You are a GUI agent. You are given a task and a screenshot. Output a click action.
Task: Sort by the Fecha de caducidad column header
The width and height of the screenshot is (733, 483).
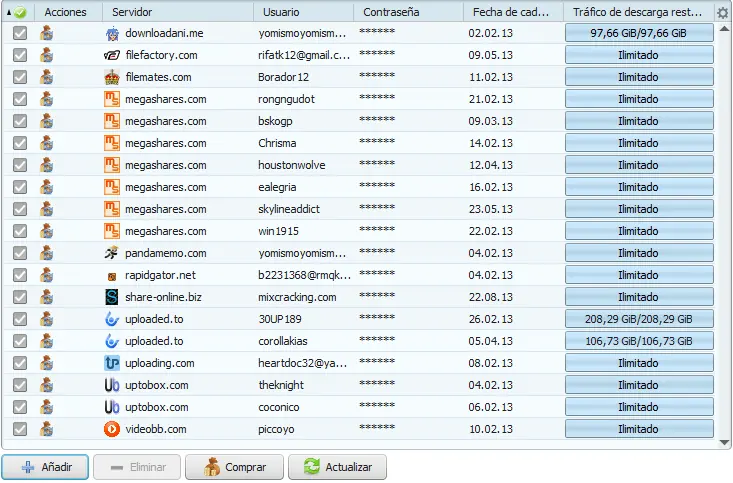513,12
